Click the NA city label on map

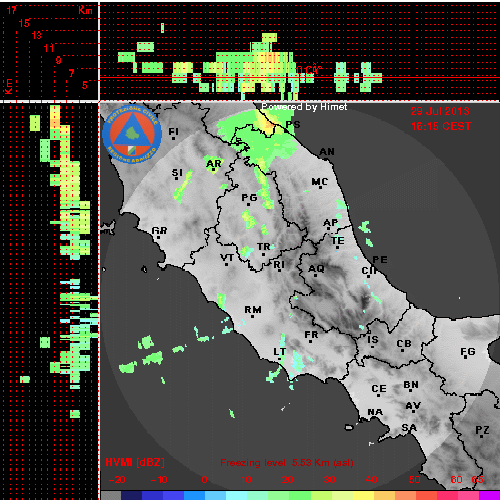375,412
